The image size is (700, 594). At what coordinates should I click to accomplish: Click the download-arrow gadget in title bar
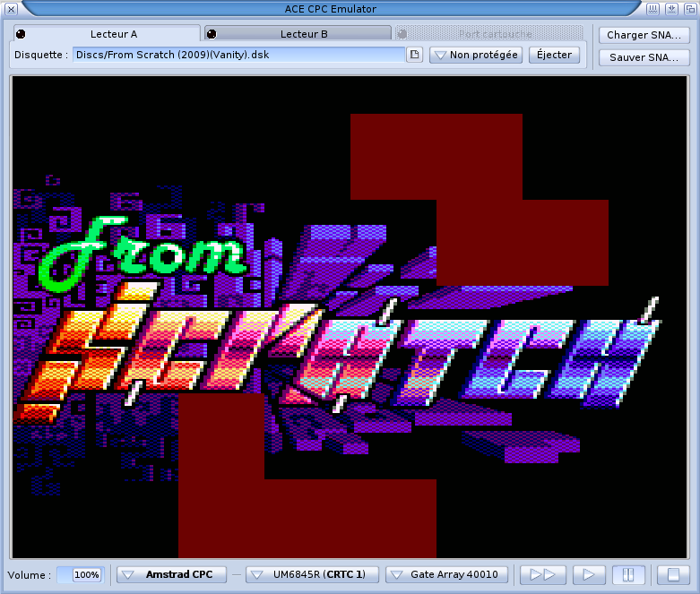[x=671, y=8]
